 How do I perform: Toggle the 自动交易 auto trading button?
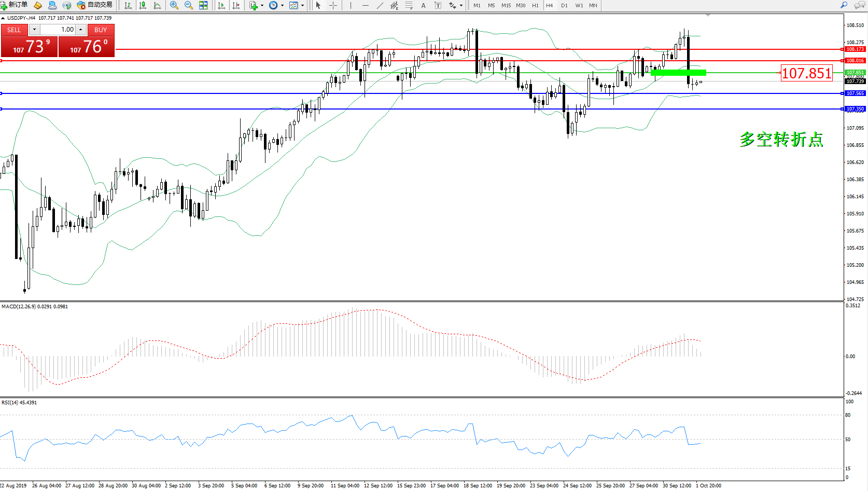(x=94, y=5)
